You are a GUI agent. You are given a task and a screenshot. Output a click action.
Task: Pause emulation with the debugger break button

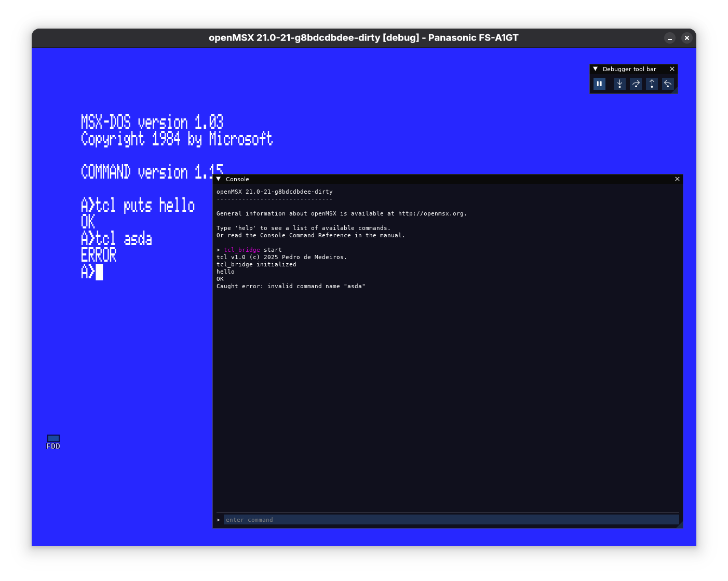pyautogui.click(x=599, y=84)
